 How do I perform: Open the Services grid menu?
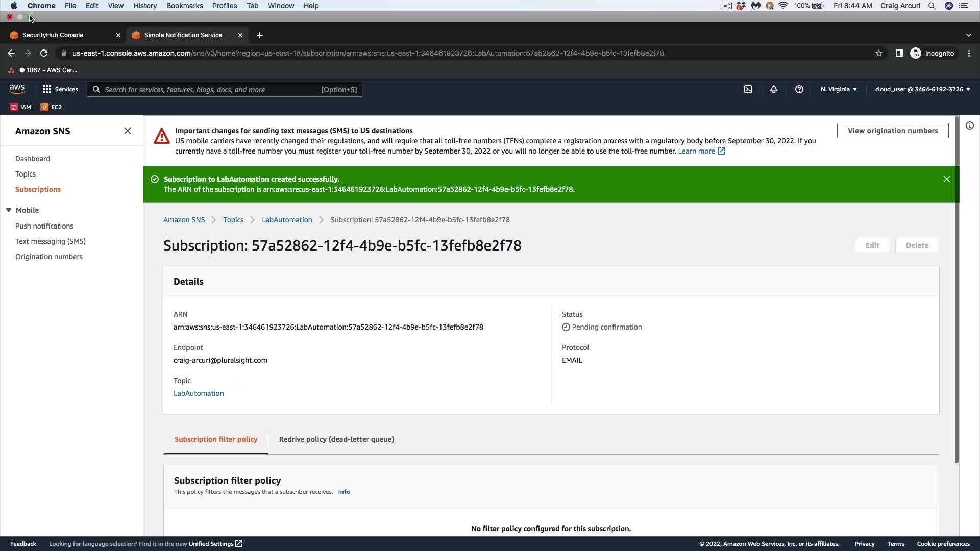click(x=60, y=89)
